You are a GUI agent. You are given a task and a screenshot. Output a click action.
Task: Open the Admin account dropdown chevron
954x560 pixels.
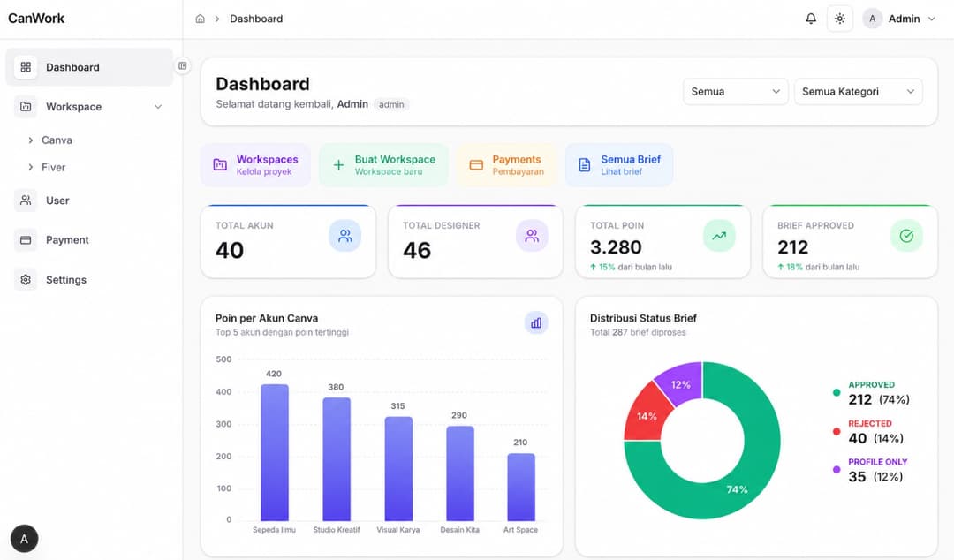pos(932,19)
